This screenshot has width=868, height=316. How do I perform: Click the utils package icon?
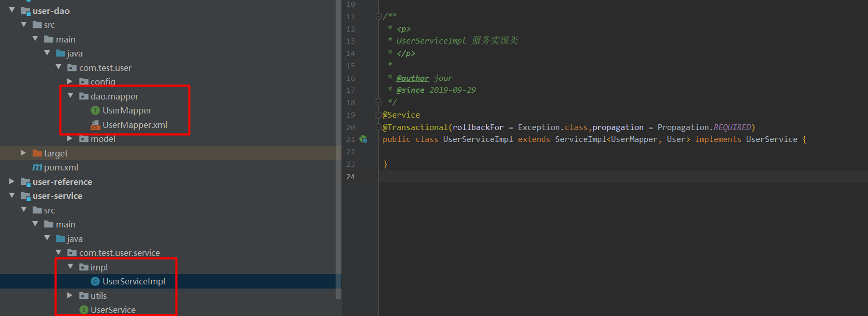coord(84,295)
